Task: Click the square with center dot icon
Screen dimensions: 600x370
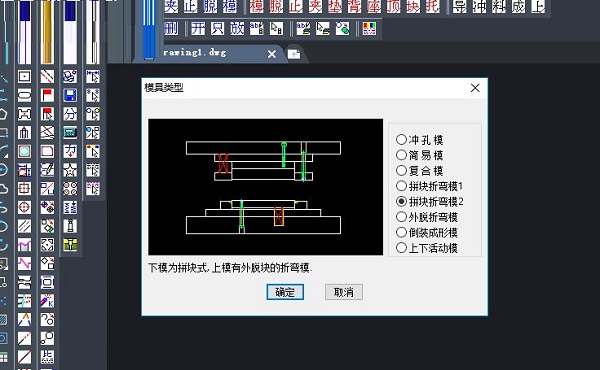Action: pyautogui.click(x=24, y=76)
